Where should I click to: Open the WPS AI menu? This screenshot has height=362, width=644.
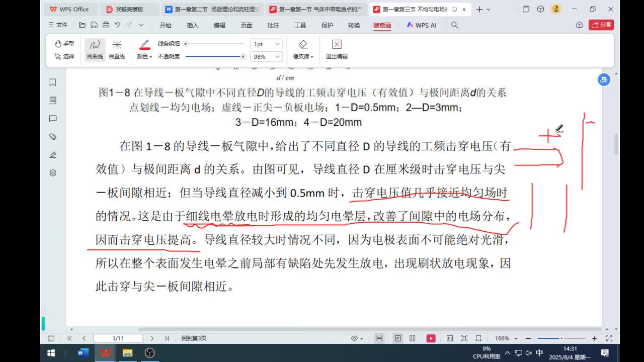pyautogui.click(x=422, y=25)
